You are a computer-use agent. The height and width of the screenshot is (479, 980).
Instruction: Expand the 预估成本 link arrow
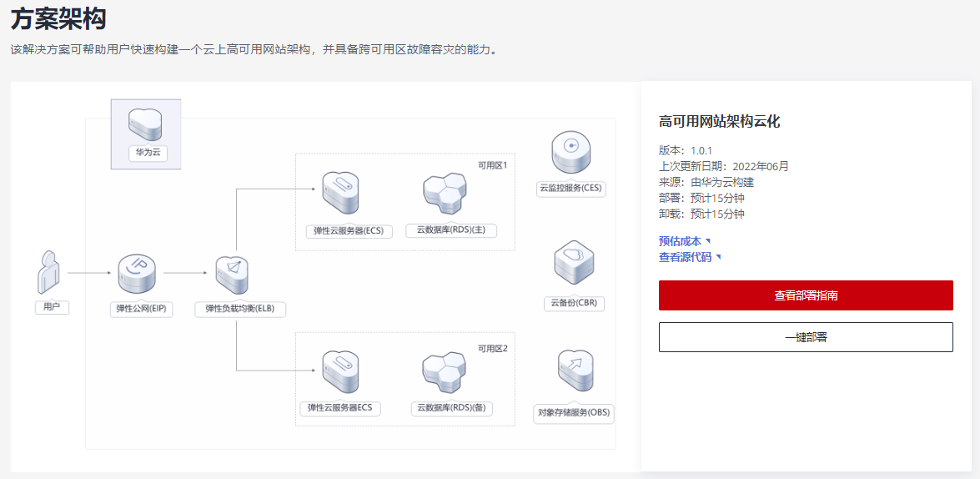pos(708,241)
